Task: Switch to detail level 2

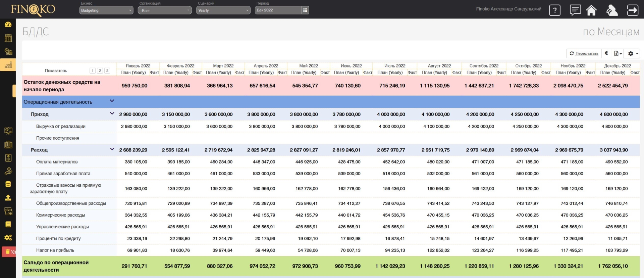Action: pos(100,71)
